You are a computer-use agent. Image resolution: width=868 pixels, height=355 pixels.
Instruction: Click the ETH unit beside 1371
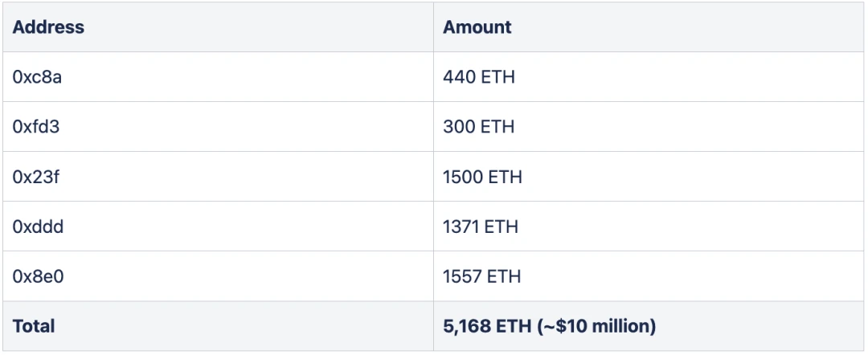502,226
